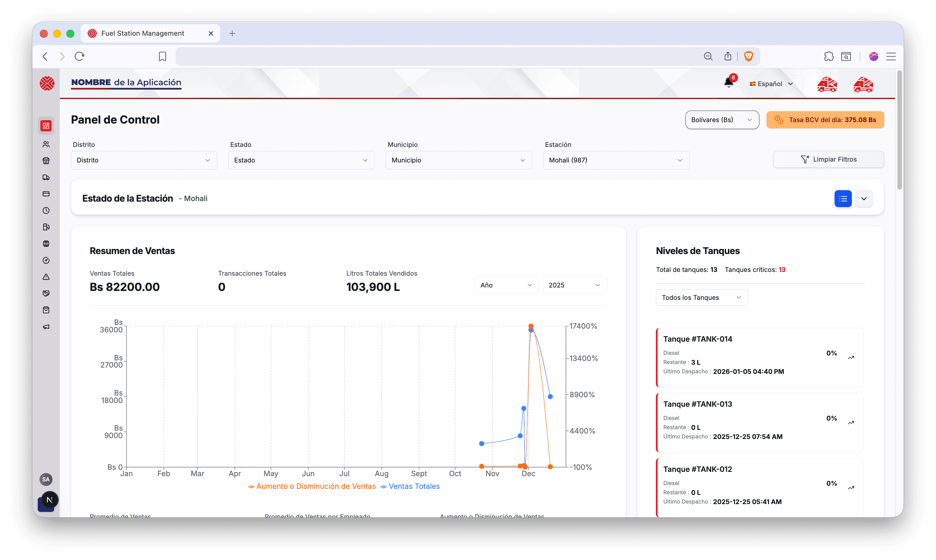This screenshot has width=936, height=560.
Task: Open the Distrito filter dropdown
Action: 144,160
